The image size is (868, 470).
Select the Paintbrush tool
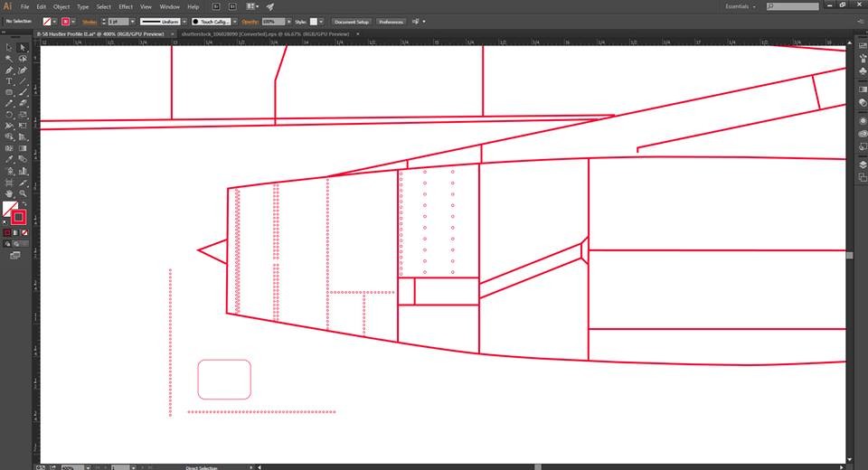click(x=23, y=92)
